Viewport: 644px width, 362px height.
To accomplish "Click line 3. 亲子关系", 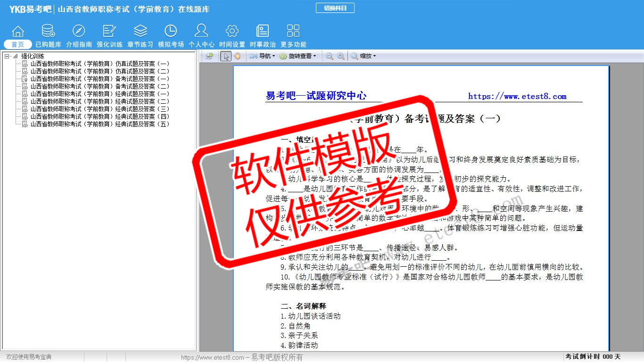I will 299,336.
